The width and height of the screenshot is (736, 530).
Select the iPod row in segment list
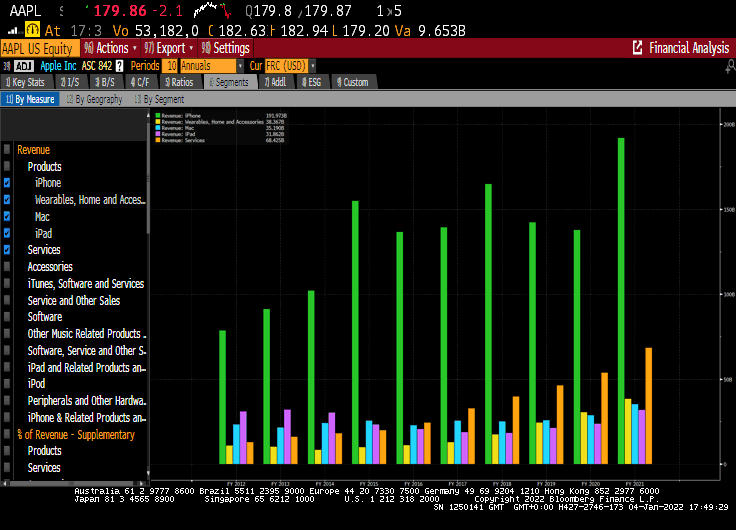[x=37, y=384]
